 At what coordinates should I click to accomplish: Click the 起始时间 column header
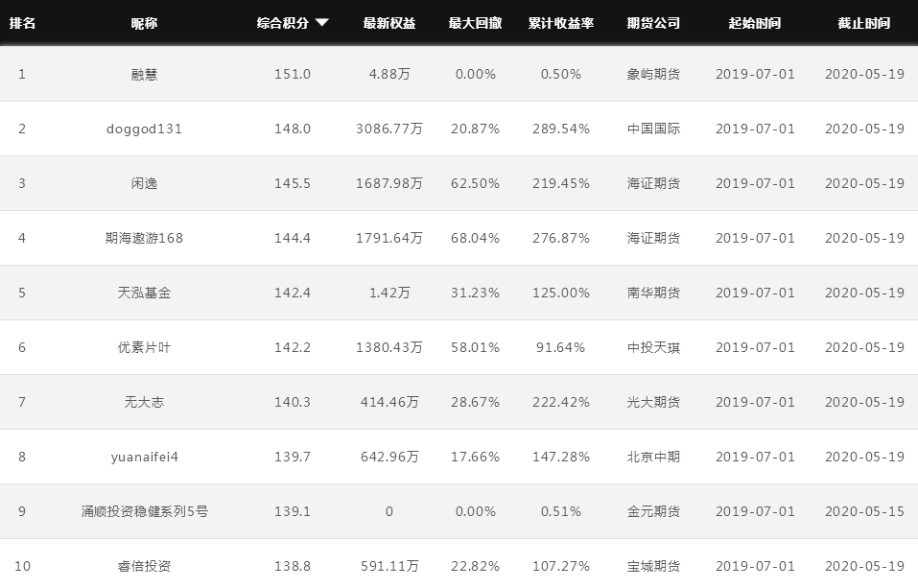755,23
